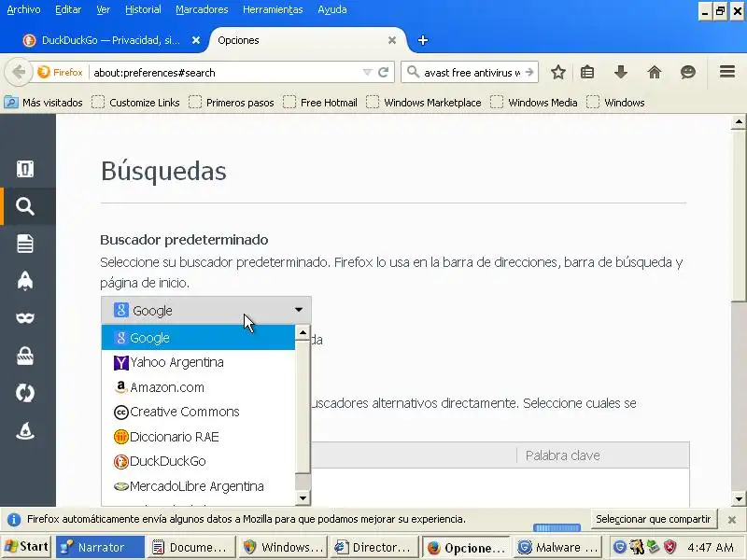The image size is (747, 560).
Task: Open Primeros pasos bookmark
Action: pyautogui.click(x=232, y=103)
